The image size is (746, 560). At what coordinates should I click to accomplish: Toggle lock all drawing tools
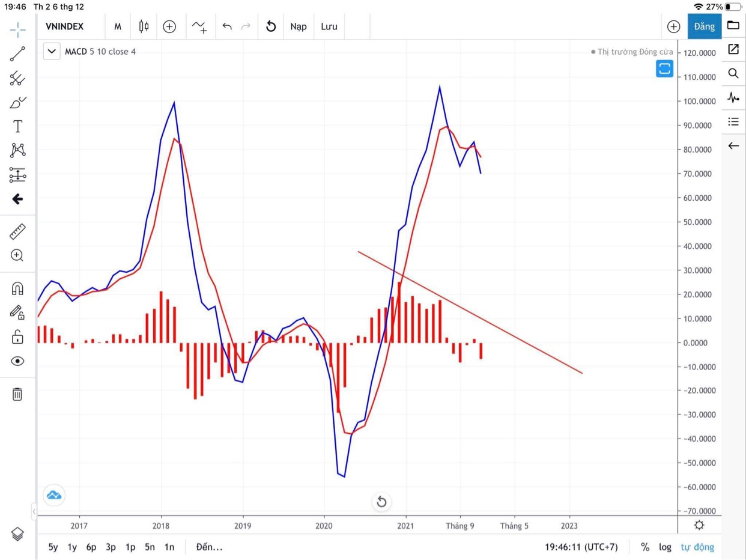point(17,337)
